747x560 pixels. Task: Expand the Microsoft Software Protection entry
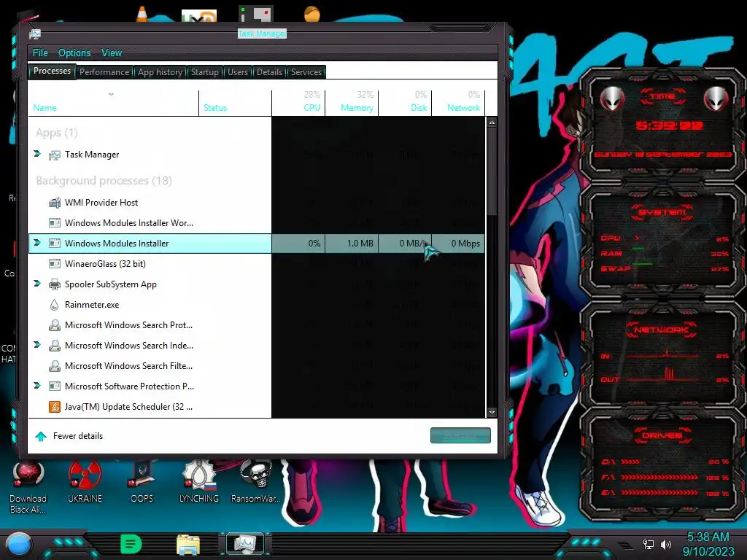click(37, 386)
